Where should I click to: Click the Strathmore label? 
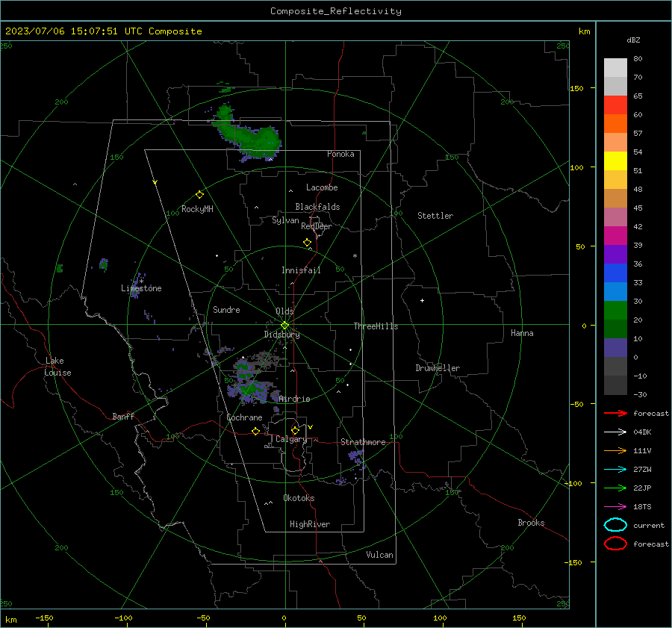363,442
